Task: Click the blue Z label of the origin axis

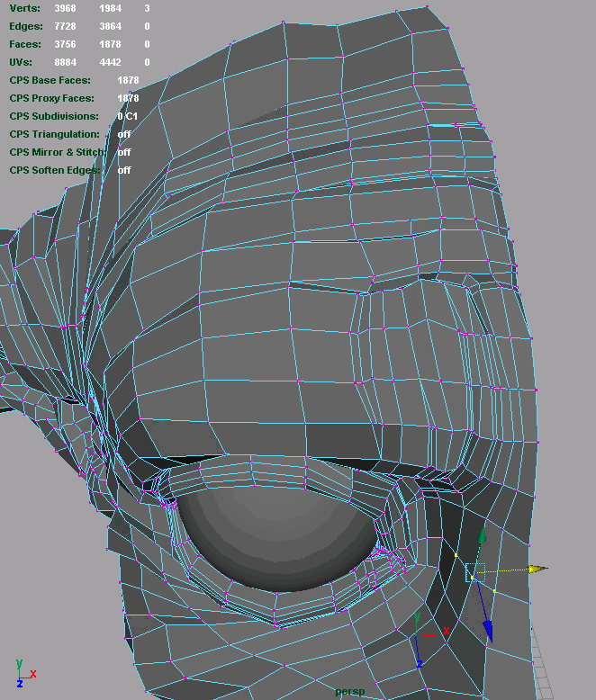Action: coord(420,664)
